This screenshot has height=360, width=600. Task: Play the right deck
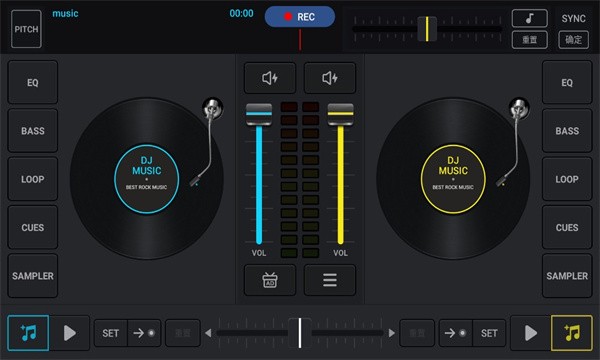click(531, 333)
